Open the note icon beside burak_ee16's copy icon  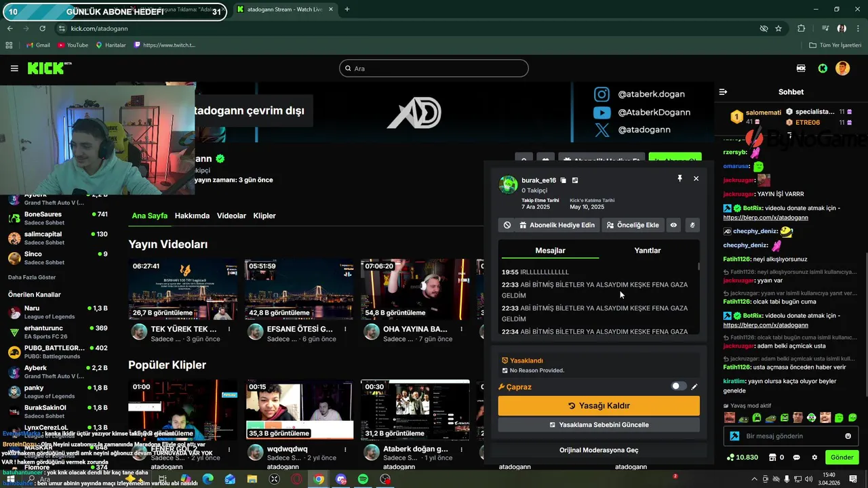(575, 180)
